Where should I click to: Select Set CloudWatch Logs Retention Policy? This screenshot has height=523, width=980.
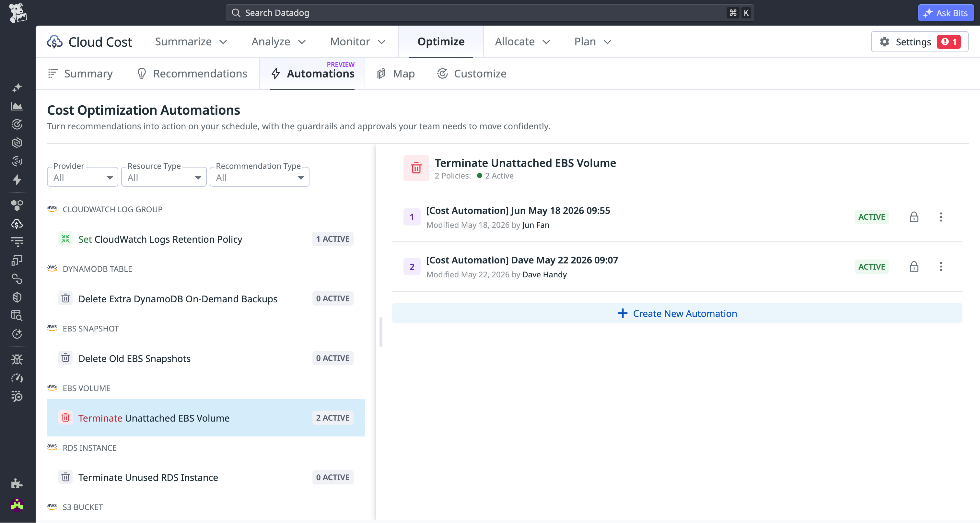click(206, 239)
